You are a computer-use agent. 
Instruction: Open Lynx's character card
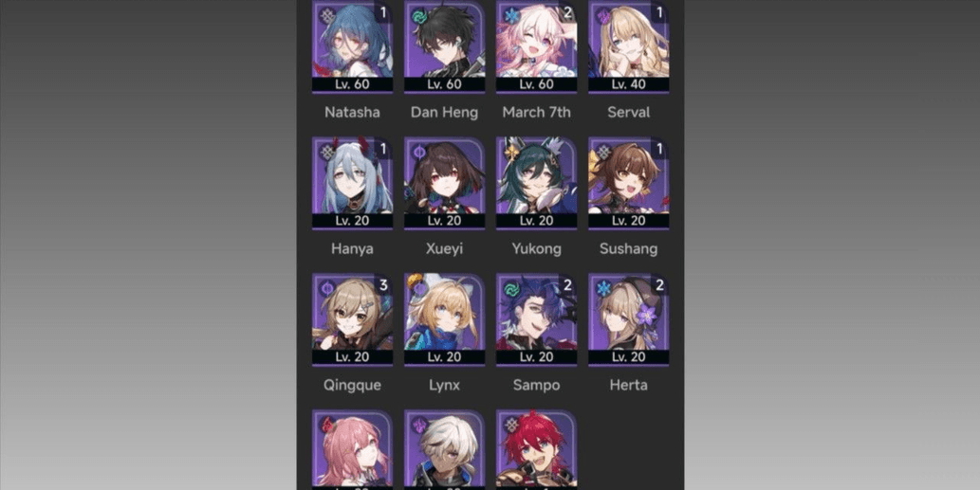[444, 319]
